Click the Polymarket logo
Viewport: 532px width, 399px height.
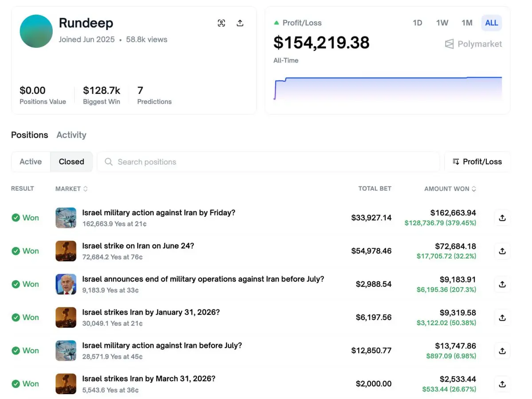[473, 44]
